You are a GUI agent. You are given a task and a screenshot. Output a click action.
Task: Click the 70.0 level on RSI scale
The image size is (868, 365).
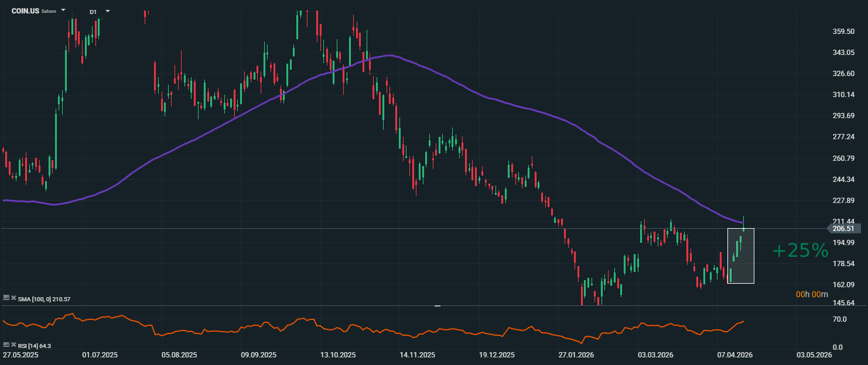[839, 319]
